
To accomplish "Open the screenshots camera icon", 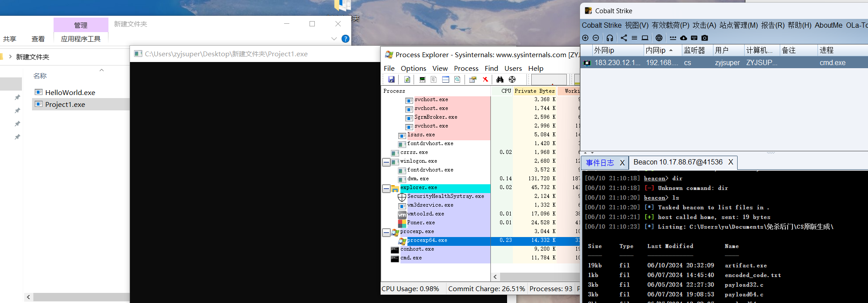I will (705, 38).
